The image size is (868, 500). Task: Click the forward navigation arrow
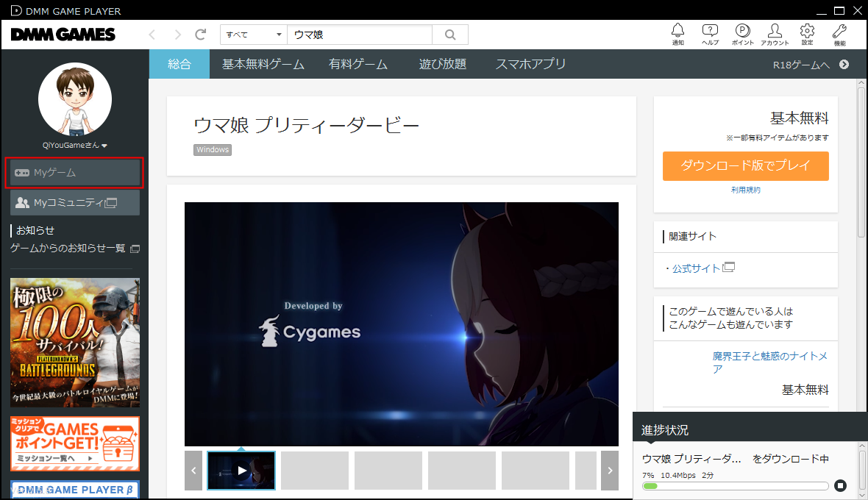pyautogui.click(x=177, y=35)
